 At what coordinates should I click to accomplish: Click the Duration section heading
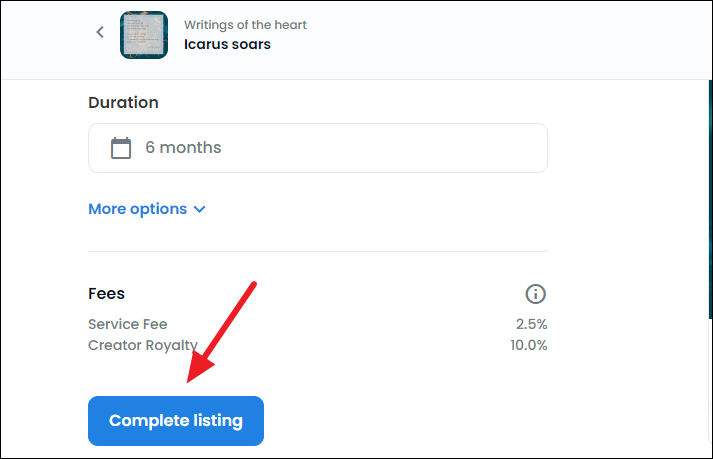tap(123, 102)
